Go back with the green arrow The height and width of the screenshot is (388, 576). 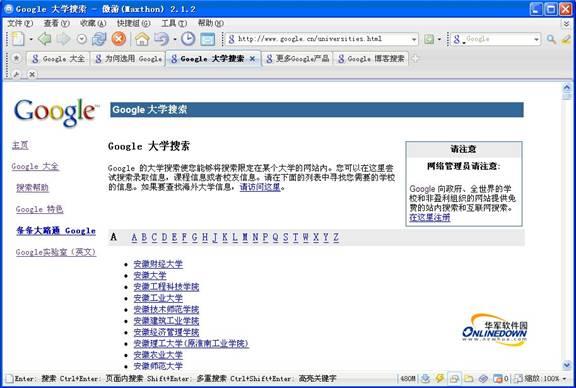pyautogui.click(x=45, y=39)
